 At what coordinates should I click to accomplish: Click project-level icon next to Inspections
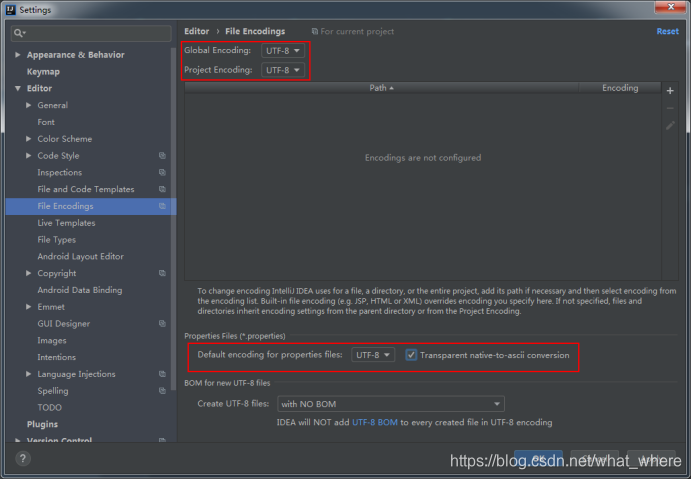(162, 172)
